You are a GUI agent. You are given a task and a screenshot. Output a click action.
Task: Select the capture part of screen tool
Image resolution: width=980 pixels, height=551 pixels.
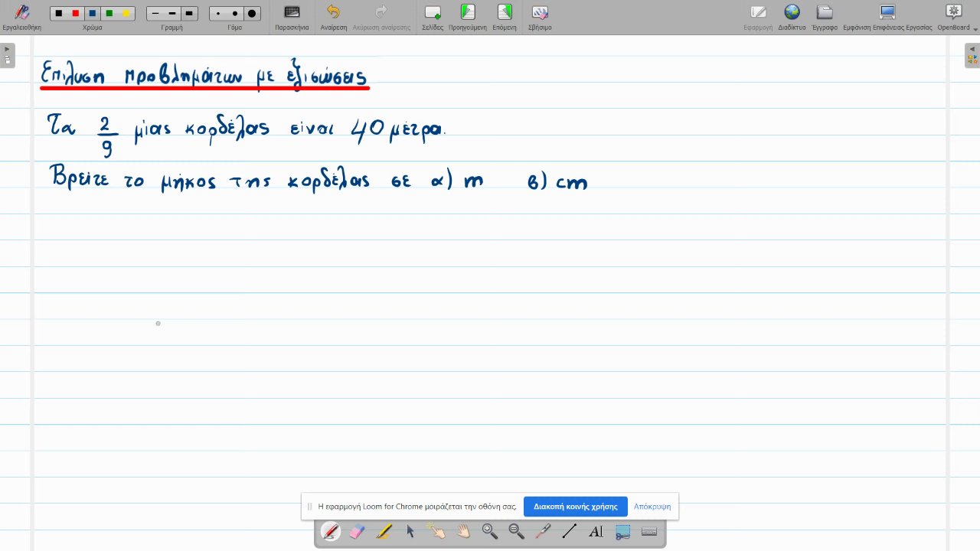(x=622, y=531)
